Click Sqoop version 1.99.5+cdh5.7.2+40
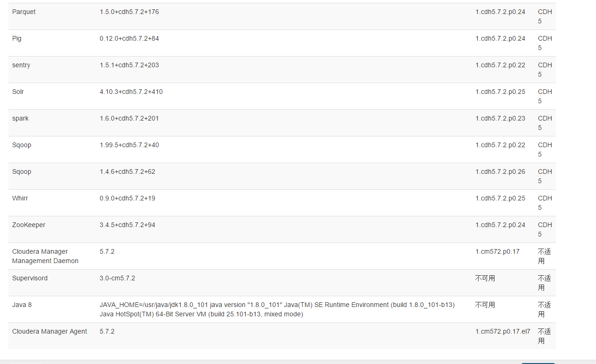Viewport: 596px width, 364px height. pos(129,145)
